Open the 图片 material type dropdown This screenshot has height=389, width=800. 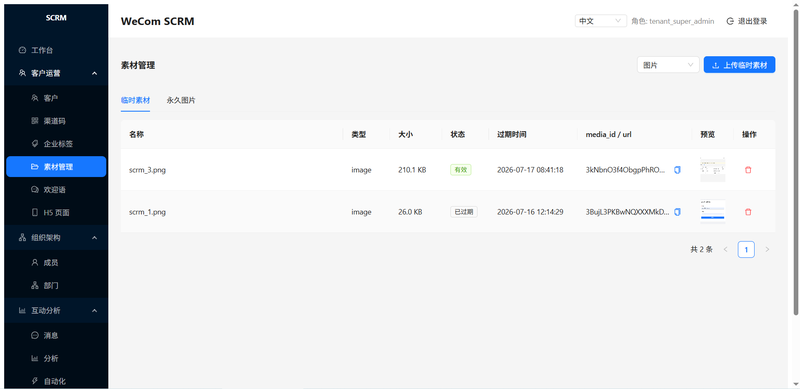pyautogui.click(x=668, y=65)
